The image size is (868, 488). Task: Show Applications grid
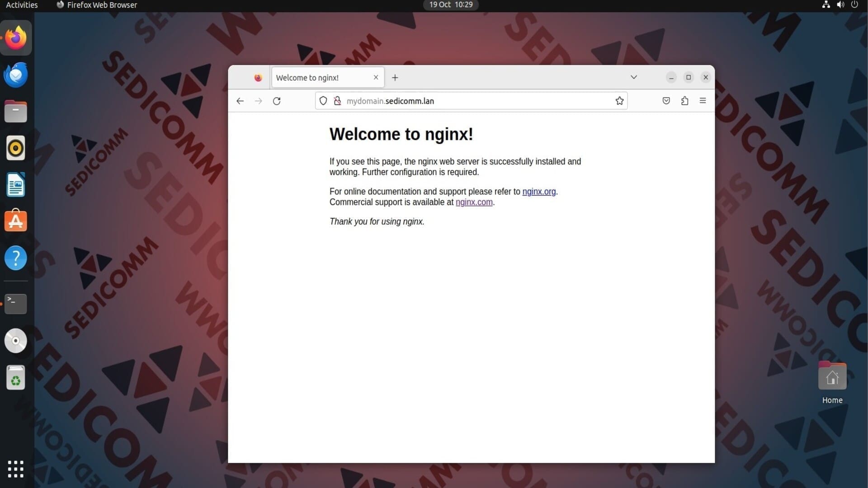[16, 469]
